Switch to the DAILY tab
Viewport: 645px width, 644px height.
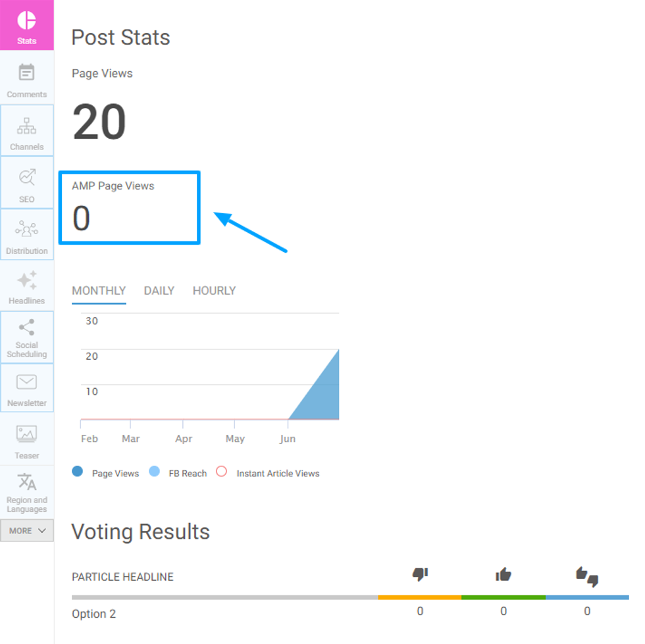point(159,291)
